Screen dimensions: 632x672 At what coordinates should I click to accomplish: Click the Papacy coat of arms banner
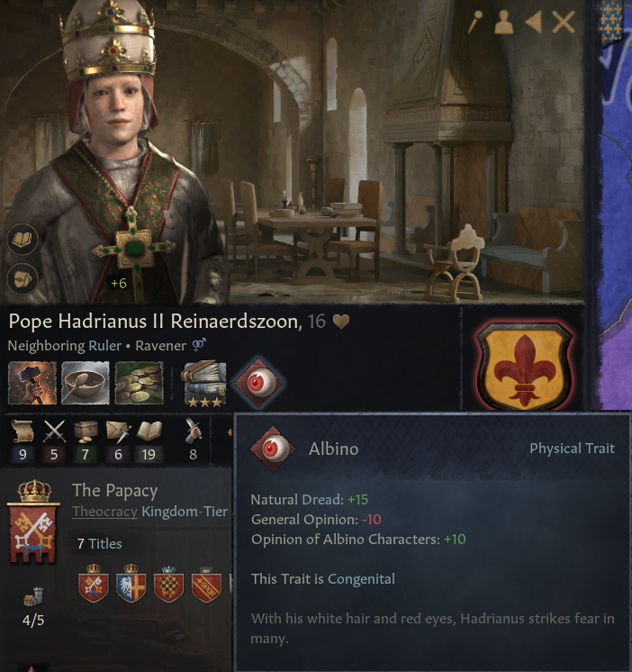[x=33, y=522]
